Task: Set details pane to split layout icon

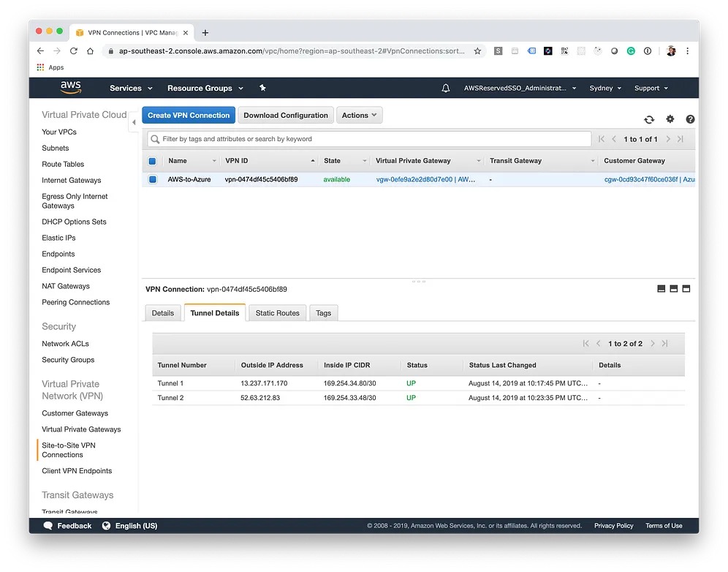Action: click(674, 288)
